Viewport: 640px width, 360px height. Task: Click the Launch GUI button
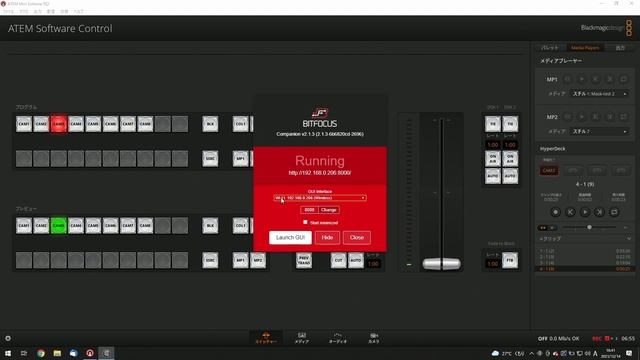point(290,238)
